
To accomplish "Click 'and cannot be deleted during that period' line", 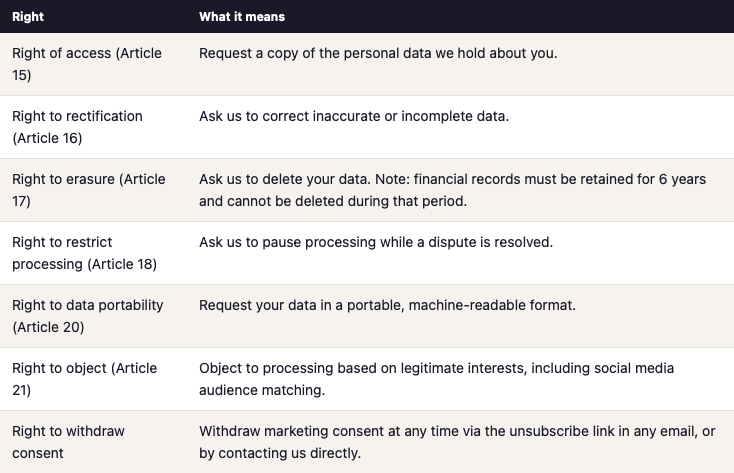I will click(333, 201).
